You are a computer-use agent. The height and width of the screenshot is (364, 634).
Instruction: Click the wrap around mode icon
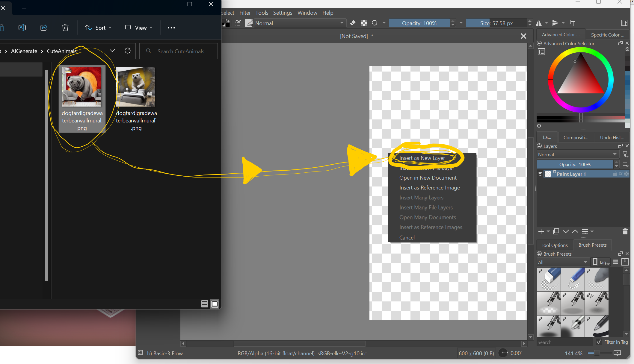point(572,23)
